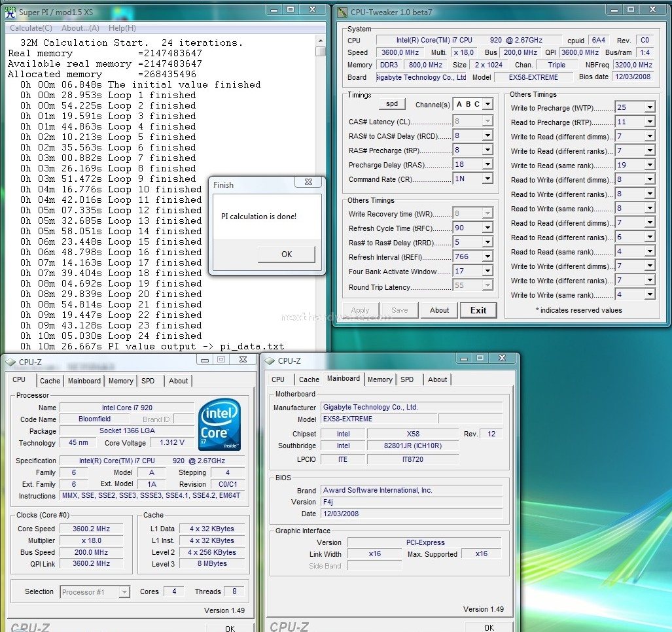Viewport: 672px width, 632px height.
Task: Open the RAS# to CAS# Delay (tRCD) dropdown
Action: point(487,136)
